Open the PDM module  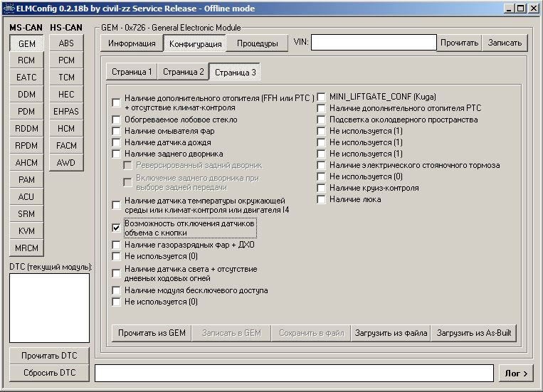26,112
